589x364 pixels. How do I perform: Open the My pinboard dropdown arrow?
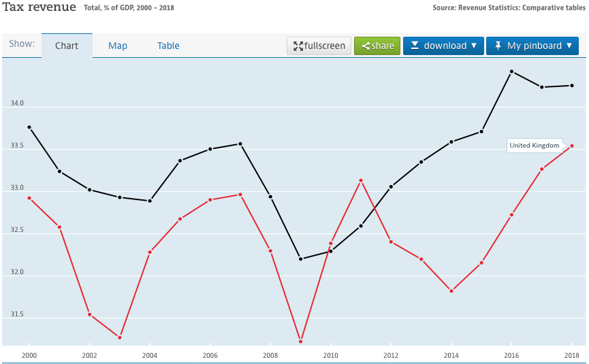[x=569, y=46]
